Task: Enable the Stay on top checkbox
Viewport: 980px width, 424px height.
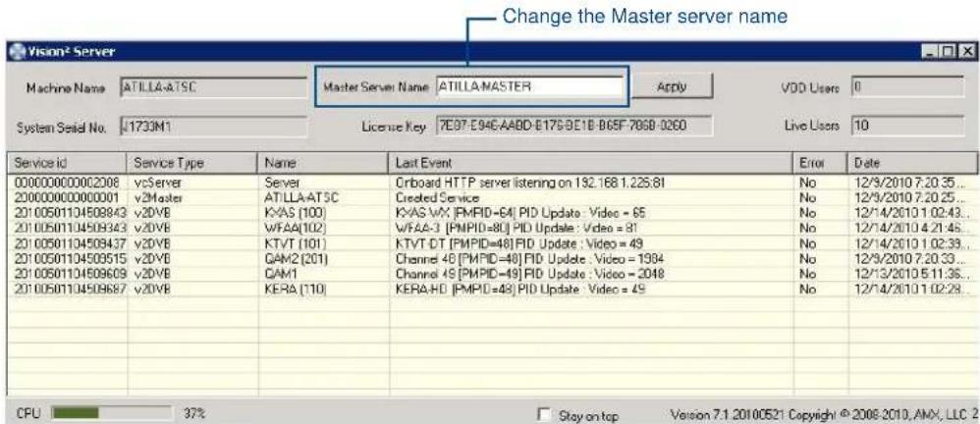Action: 545,414
